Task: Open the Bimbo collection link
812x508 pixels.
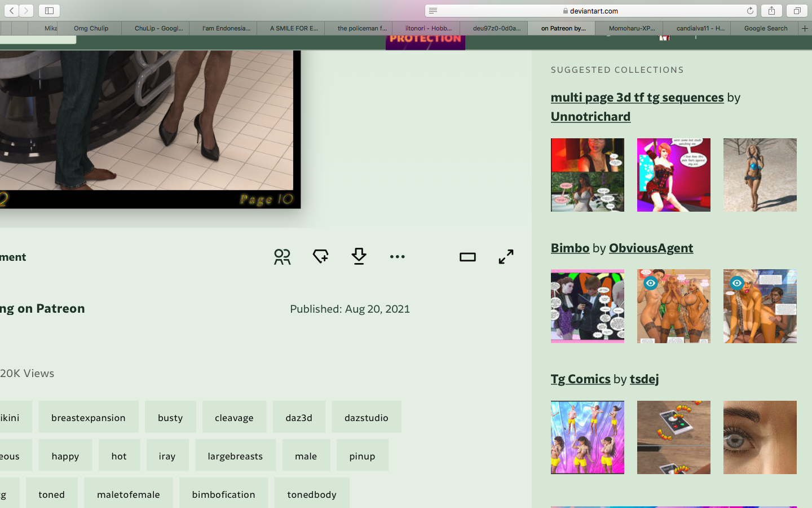Action: click(570, 248)
